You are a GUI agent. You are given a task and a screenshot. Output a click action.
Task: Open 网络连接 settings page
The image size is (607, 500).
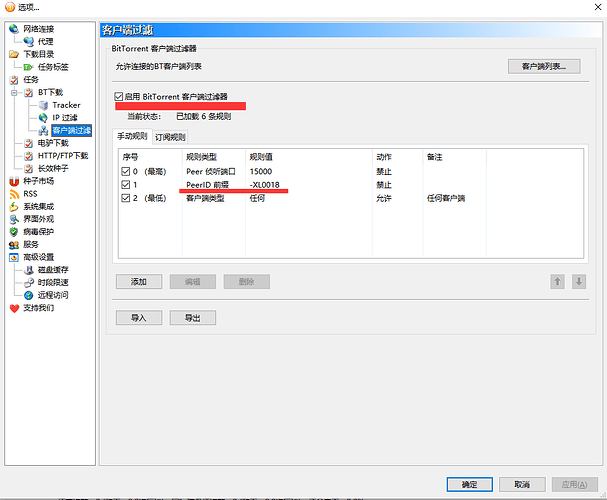click(38, 29)
